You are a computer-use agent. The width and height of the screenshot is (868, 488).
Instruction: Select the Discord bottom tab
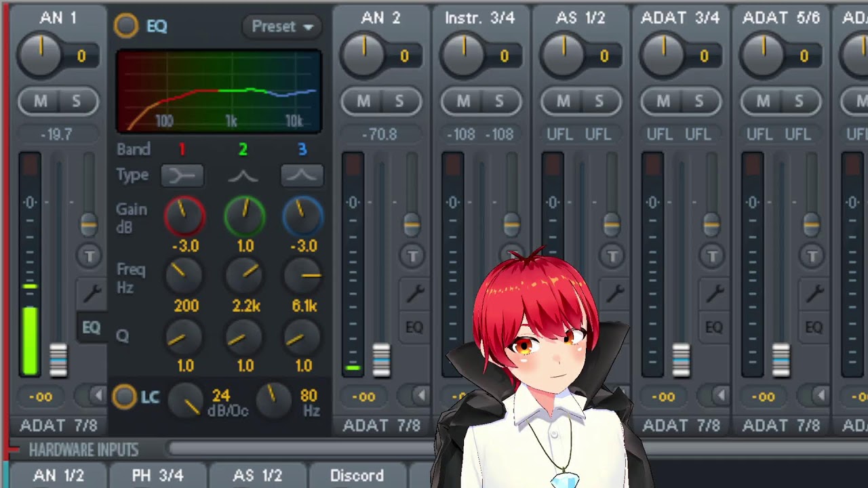click(357, 476)
